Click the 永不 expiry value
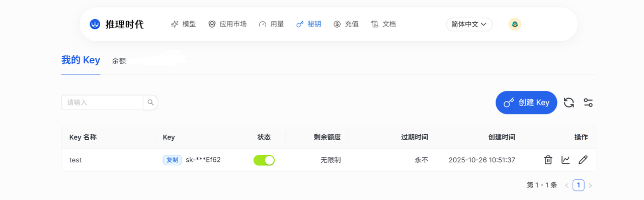This screenshot has height=200, width=644. (422, 160)
